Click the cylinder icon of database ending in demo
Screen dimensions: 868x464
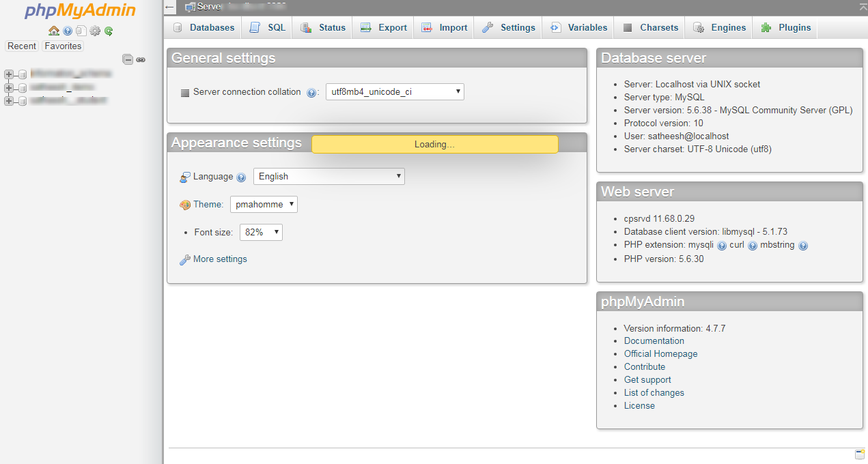click(23, 87)
